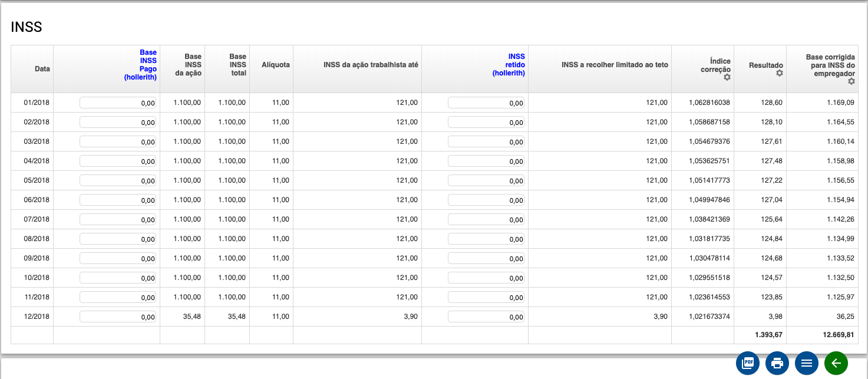Edit INSS retido field for 05/2018
The height and width of the screenshot is (379, 868).
(486, 180)
